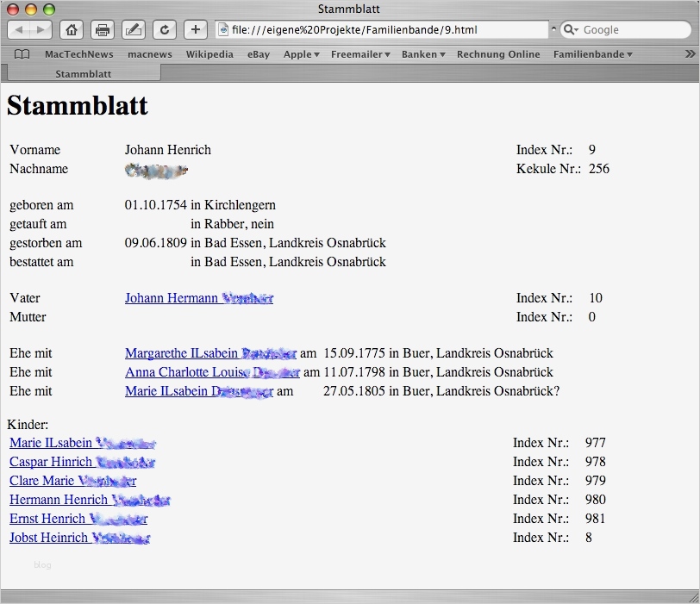
Task: Open child link Hermann Henrich
Action: [x=90, y=500]
